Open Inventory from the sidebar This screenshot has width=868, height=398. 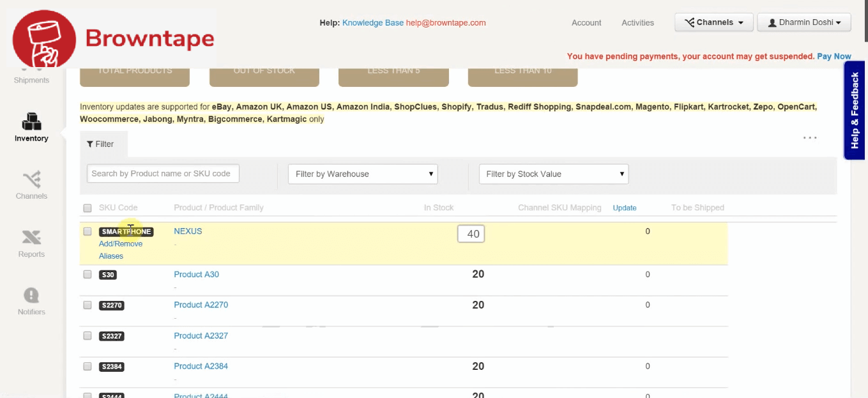31,128
